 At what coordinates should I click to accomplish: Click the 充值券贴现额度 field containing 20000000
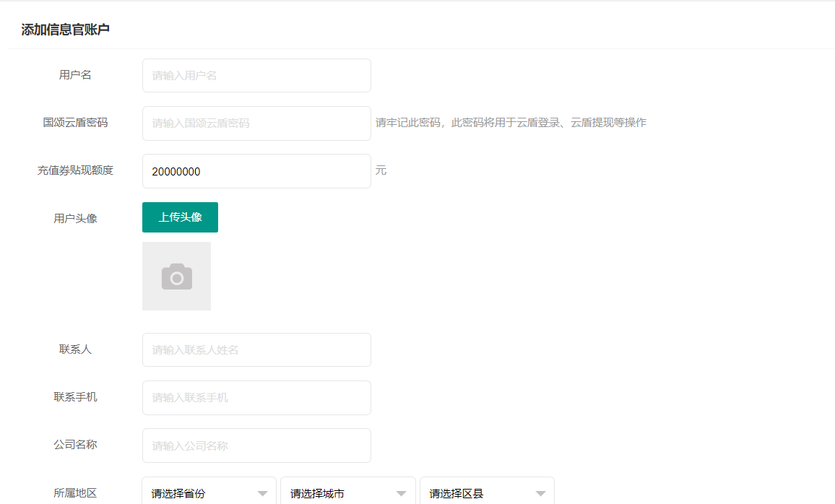pyautogui.click(x=256, y=171)
